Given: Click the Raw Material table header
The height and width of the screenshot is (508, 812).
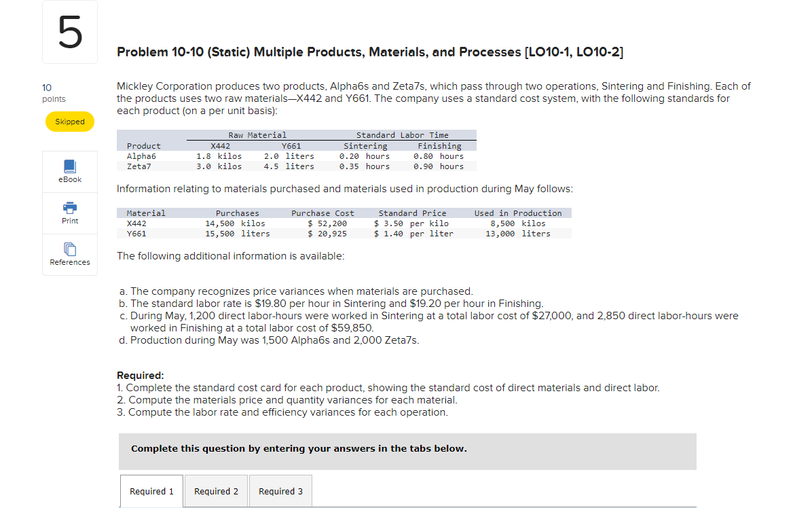Looking at the screenshot, I should (x=258, y=134).
